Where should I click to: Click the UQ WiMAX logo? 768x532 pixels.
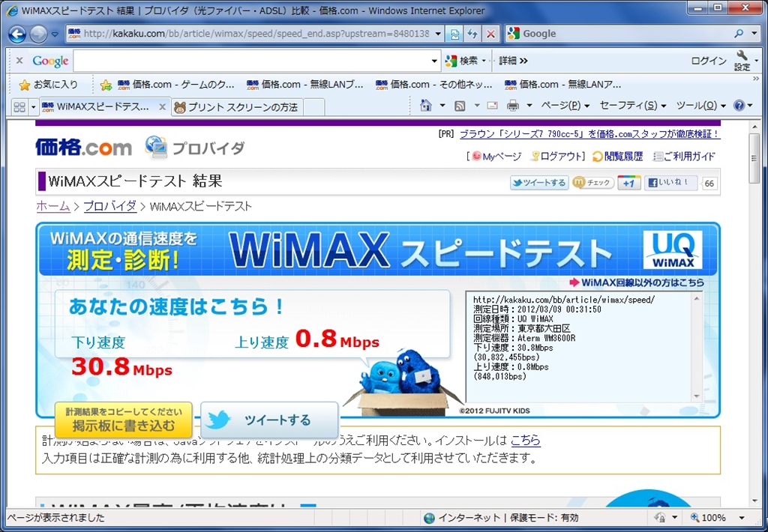tap(673, 250)
